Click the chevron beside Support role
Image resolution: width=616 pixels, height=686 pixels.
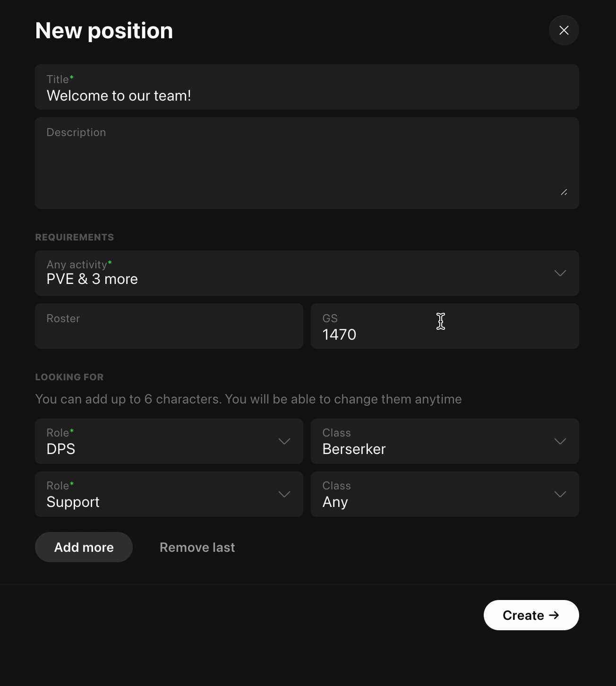[284, 494]
